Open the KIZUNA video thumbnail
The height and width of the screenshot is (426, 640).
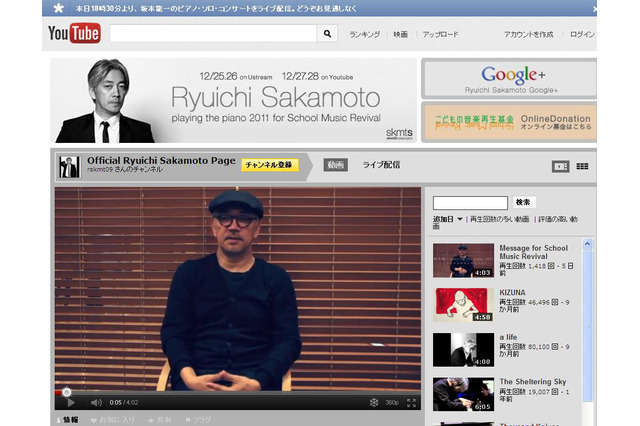point(461,302)
